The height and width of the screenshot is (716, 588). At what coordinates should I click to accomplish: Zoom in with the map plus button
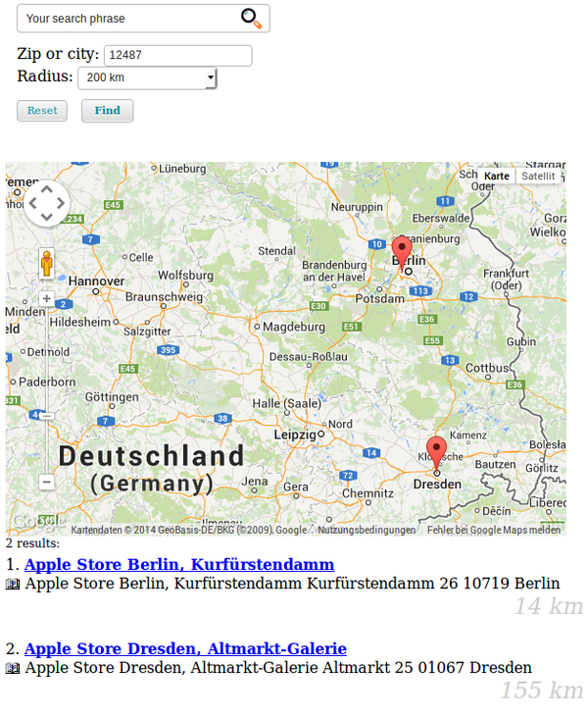click(x=46, y=298)
